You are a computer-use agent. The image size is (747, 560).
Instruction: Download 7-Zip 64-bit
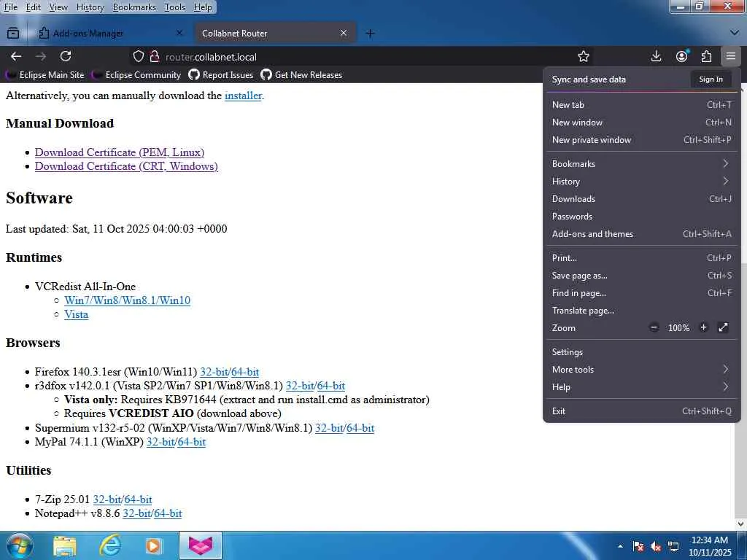tap(138, 499)
